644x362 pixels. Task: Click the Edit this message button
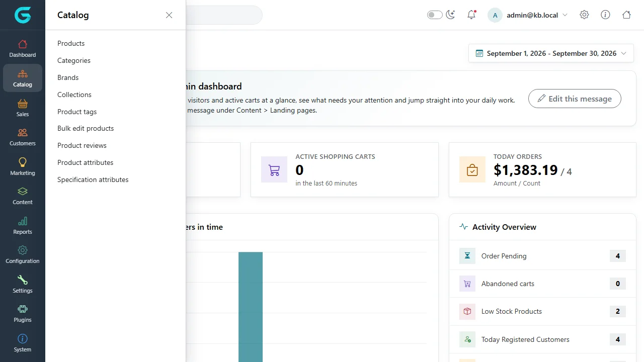tap(575, 99)
